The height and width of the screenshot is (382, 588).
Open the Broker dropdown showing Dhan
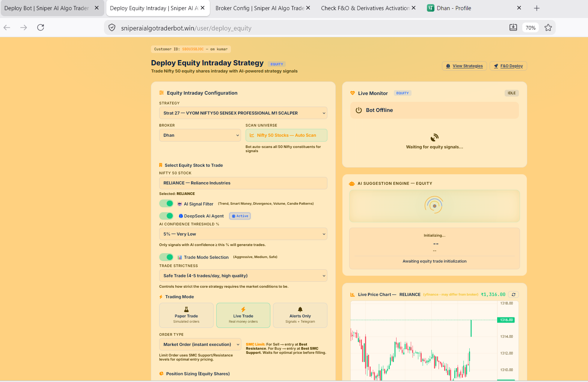point(200,135)
